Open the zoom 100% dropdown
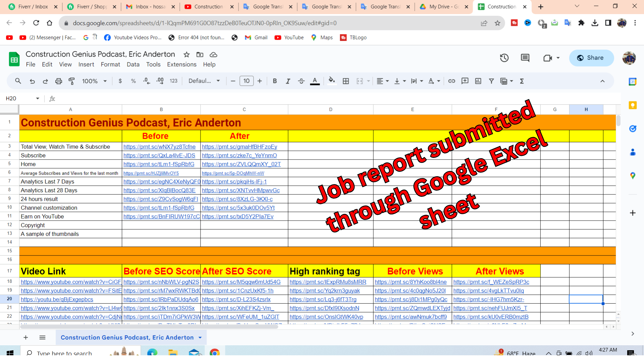 pos(94,81)
